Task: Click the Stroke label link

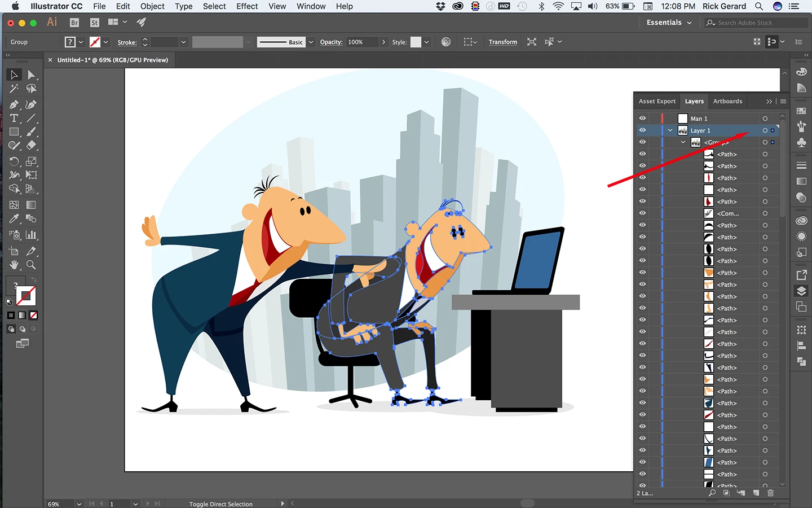Action: click(x=127, y=42)
